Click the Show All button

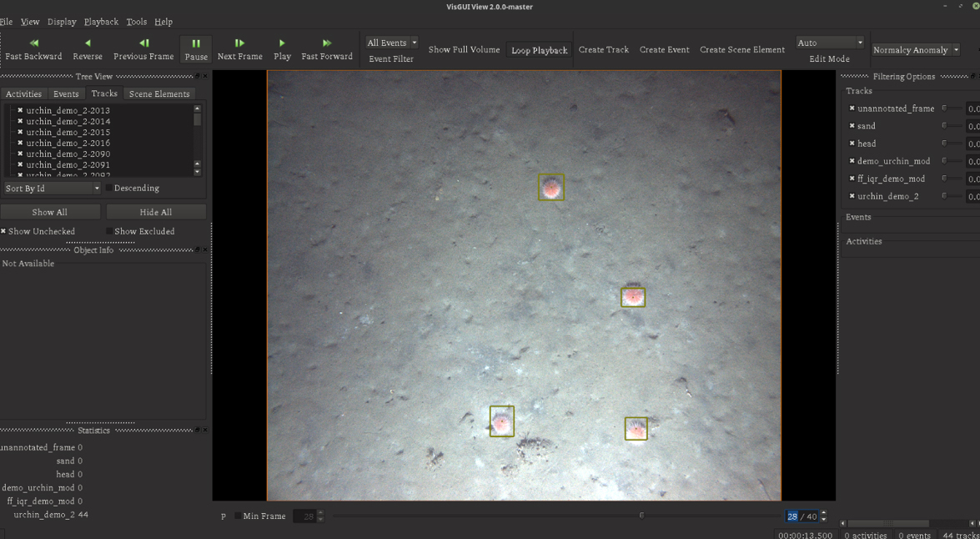pyautogui.click(x=50, y=212)
